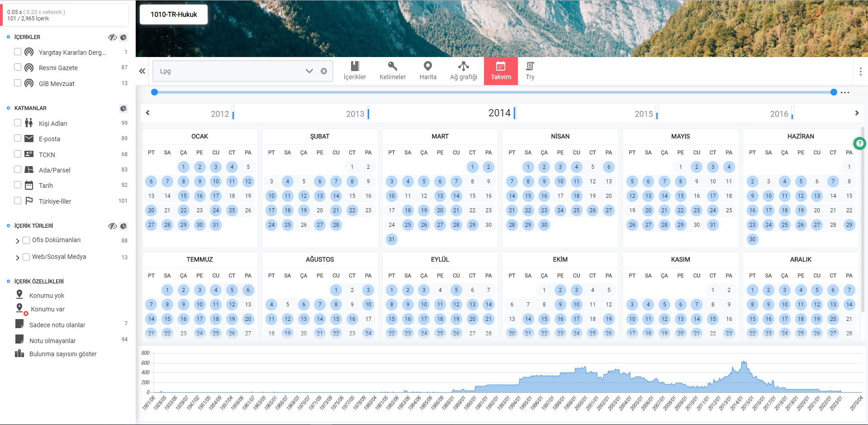Switch to the İçerikler tab

355,71
